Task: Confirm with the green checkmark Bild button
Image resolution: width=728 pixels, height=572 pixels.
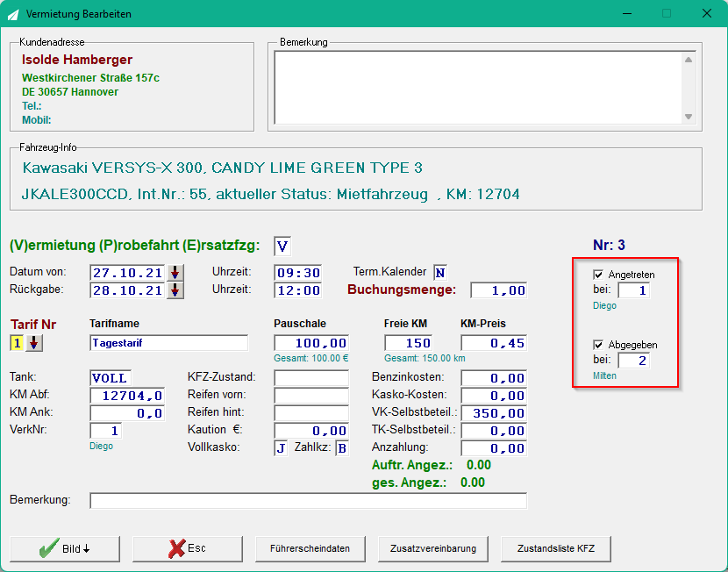Action: click(65, 549)
